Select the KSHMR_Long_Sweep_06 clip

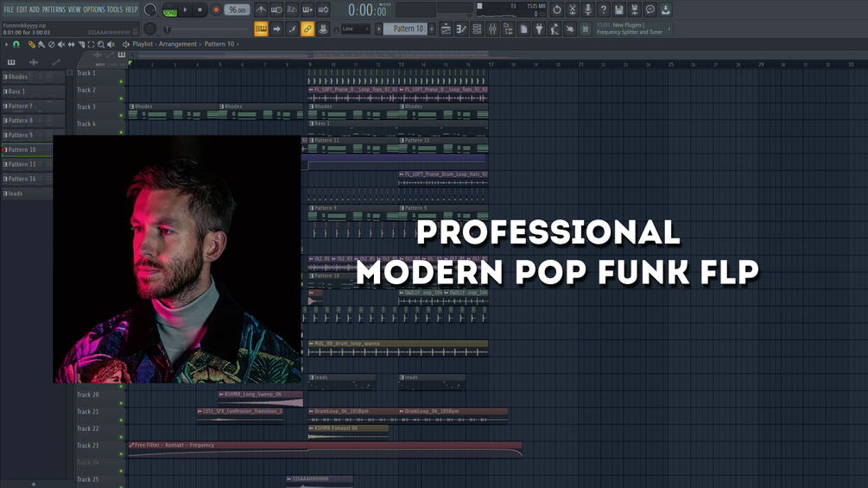pyautogui.click(x=261, y=398)
